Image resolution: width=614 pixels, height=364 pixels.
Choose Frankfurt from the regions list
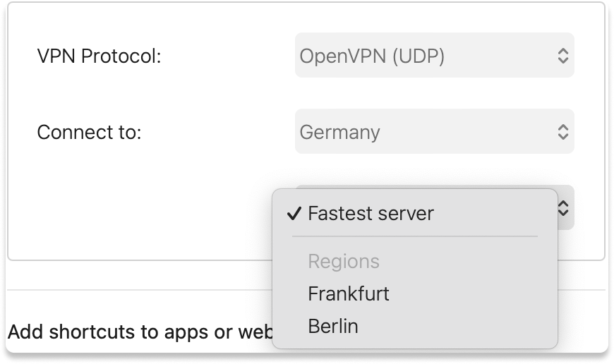pos(349,293)
